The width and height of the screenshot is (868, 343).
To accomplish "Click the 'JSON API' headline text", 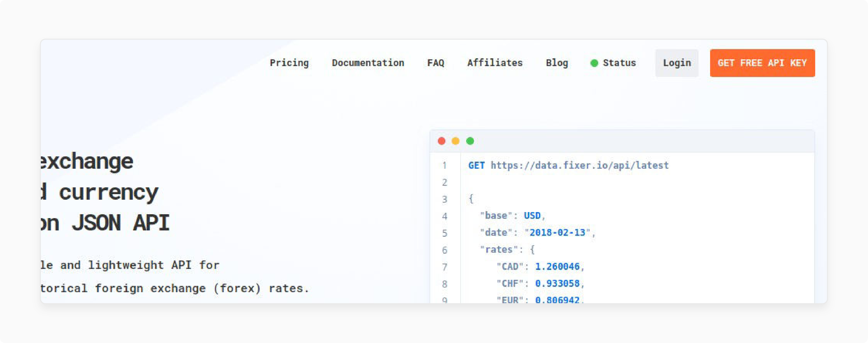I will tap(120, 223).
